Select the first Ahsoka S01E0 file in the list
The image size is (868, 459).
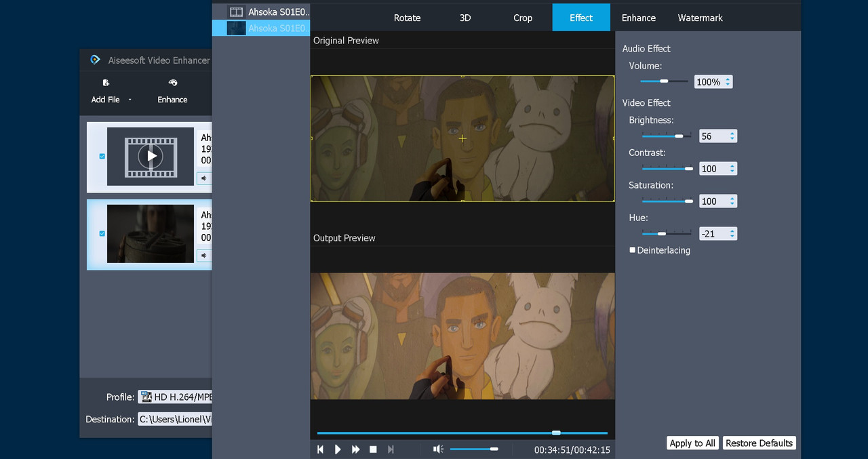click(x=261, y=12)
